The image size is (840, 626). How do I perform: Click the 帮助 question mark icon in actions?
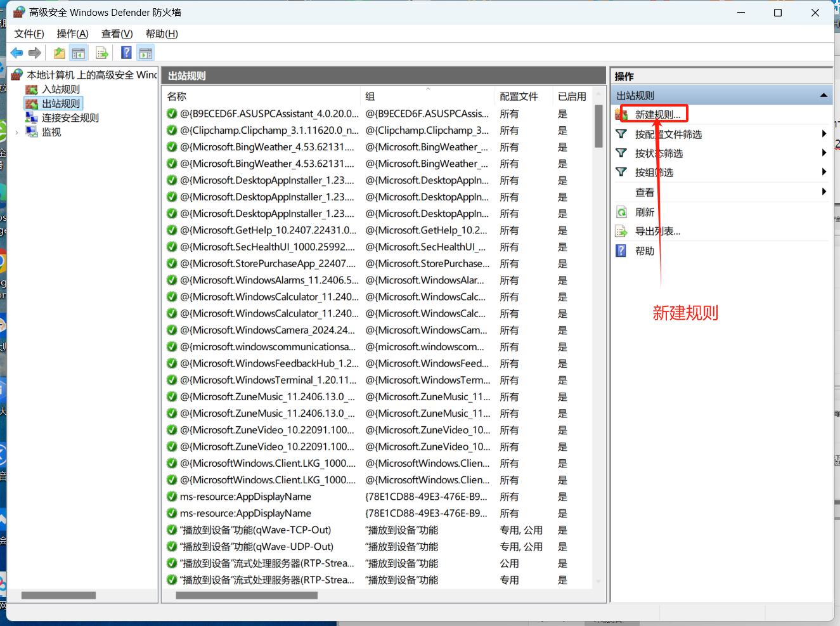pos(621,251)
